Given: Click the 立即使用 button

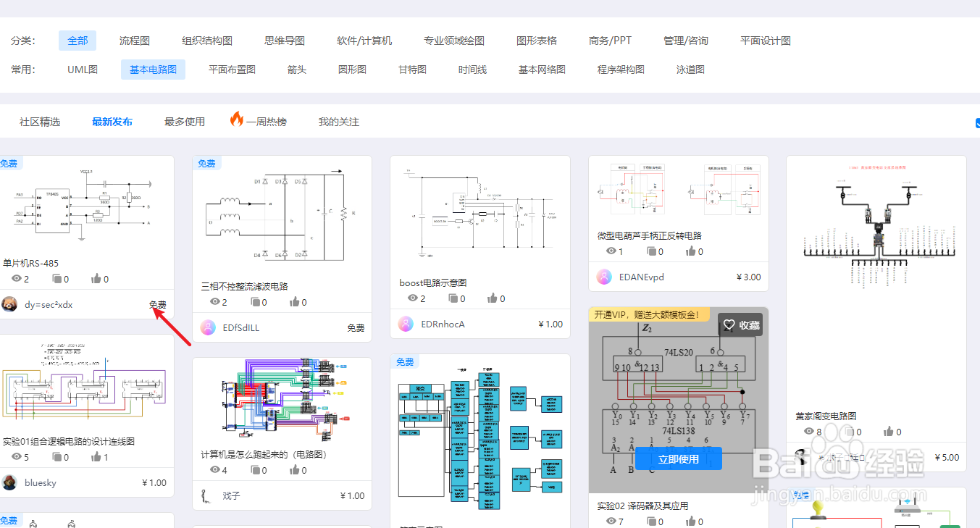Looking at the screenshot, I should pyautogui.click(x=678, y=458).
